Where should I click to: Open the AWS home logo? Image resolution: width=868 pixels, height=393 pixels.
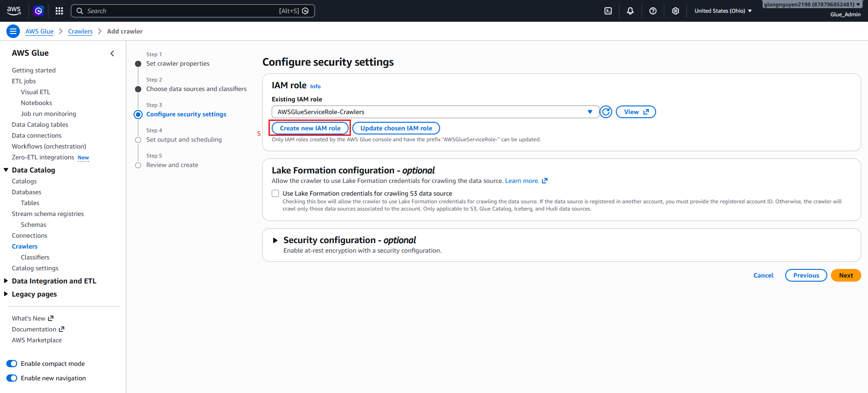click(14, 10)
